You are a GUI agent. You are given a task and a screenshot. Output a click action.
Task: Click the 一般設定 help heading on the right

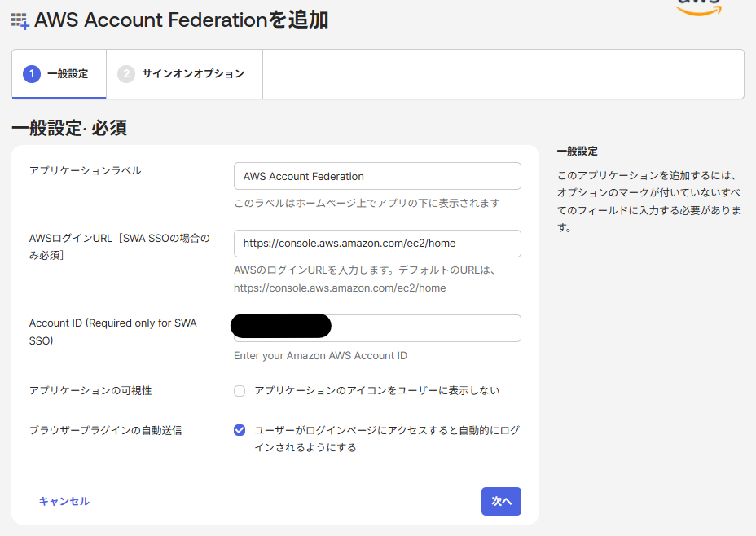click(578, 152)
